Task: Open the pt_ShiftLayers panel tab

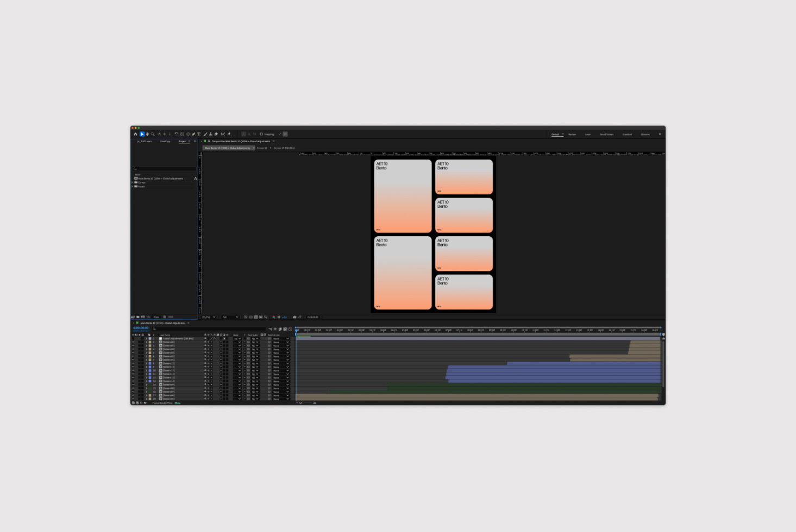Action: 145,141
